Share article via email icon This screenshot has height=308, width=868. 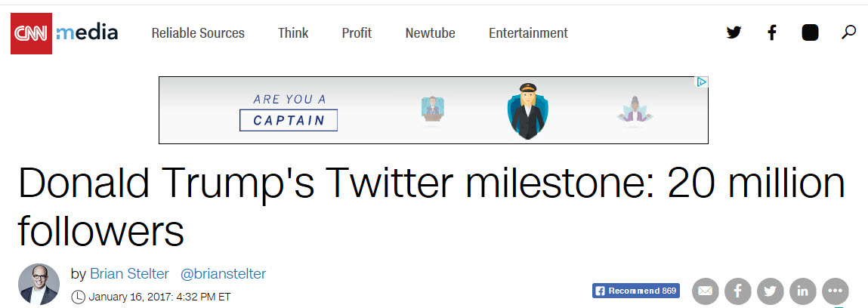[x=705, y=291]
